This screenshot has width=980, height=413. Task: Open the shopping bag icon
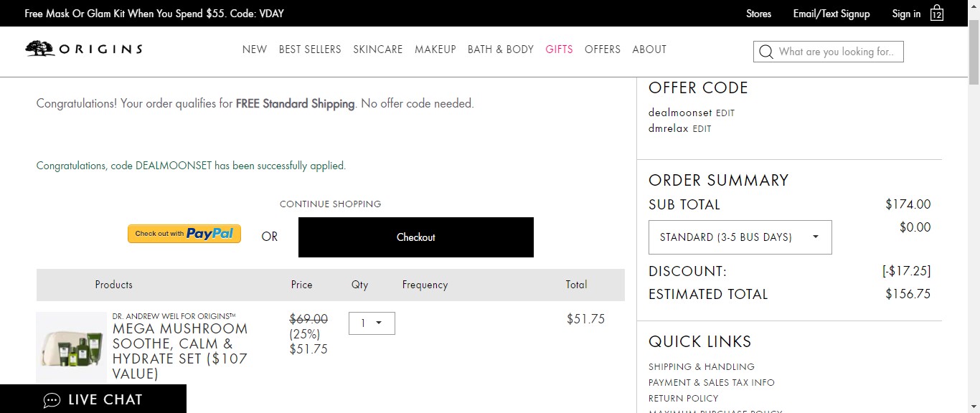[x=937, y=13]
